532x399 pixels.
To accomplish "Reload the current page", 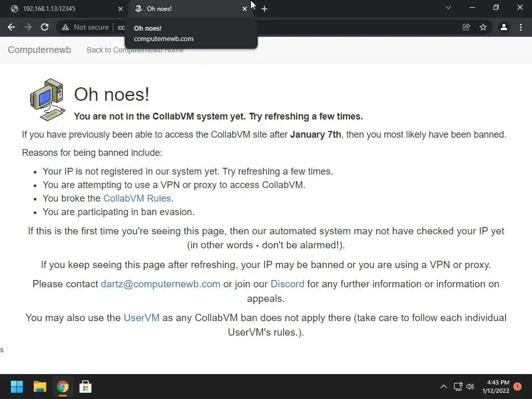I will [x=45, y=27].
